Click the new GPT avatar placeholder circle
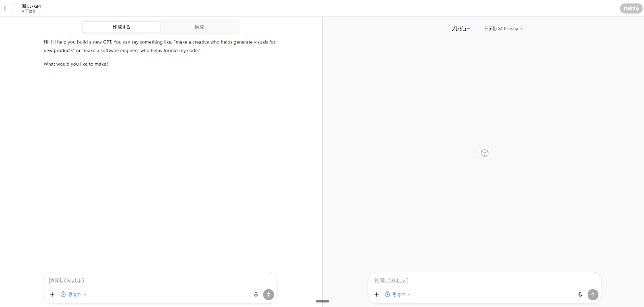644x307 pixels. pos(14,8)
